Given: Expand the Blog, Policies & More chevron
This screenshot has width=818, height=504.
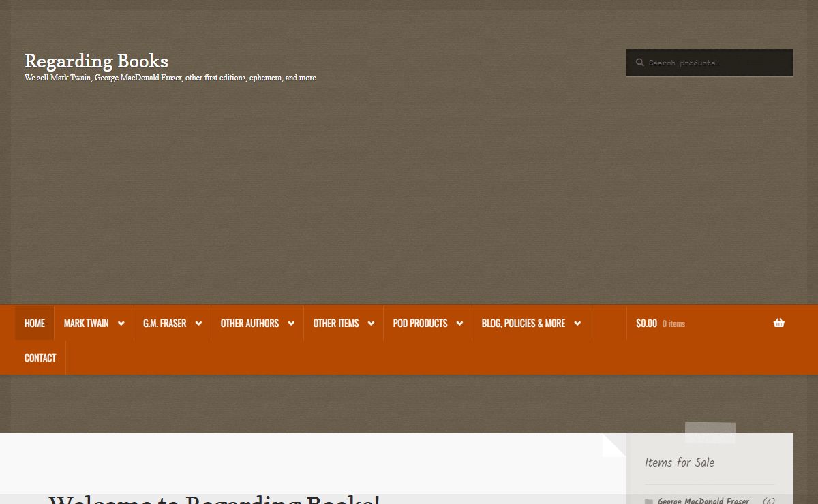Looking at the screenshot, I should (x=577, y=324).
